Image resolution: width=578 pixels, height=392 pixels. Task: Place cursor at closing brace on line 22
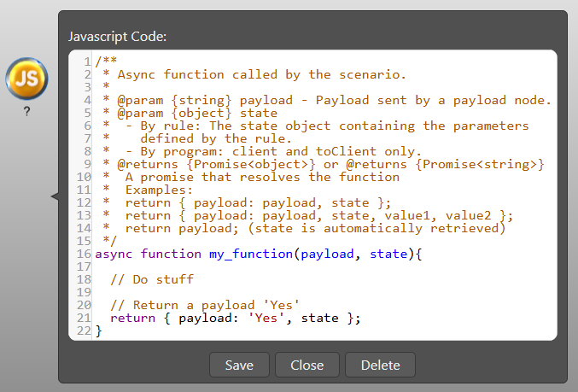click(98, 331)
